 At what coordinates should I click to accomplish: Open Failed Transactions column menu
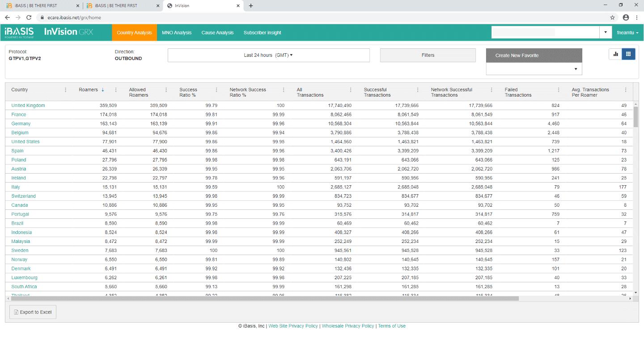tap(559, 90)
